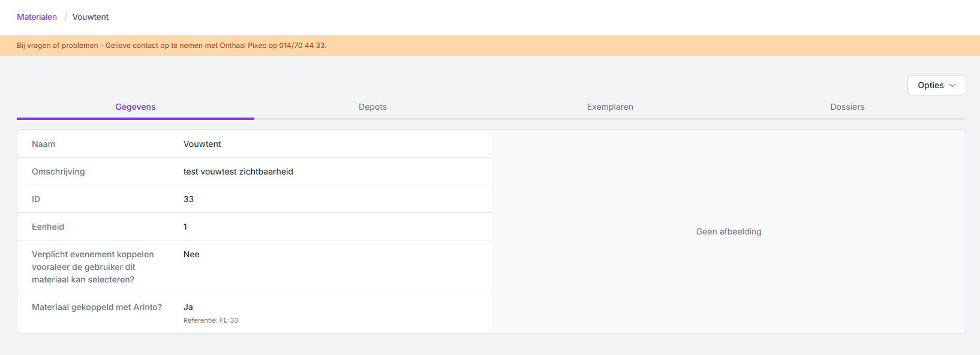Viewport: 980px width, 355px height.
Task: Switch to the Depots tab
Action: tap(372, 107)
